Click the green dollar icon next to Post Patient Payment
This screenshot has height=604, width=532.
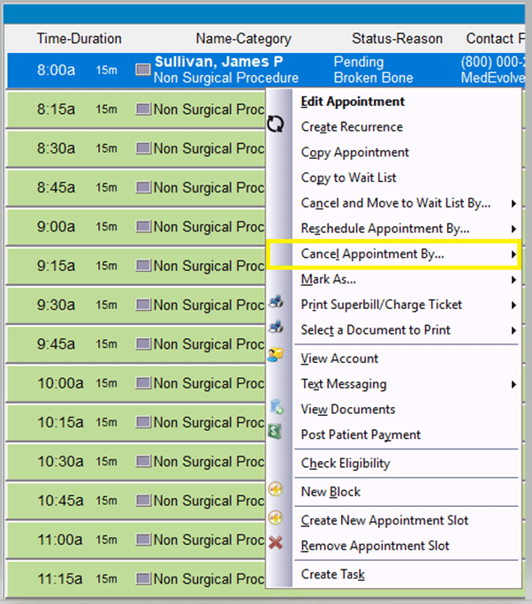point(275,431)
